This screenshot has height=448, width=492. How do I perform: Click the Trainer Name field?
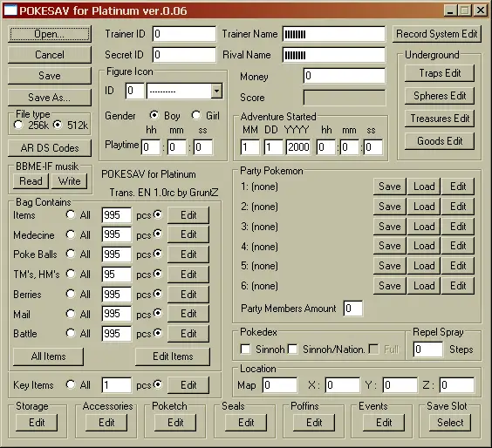pyautogui.click(x=334, y=34)
